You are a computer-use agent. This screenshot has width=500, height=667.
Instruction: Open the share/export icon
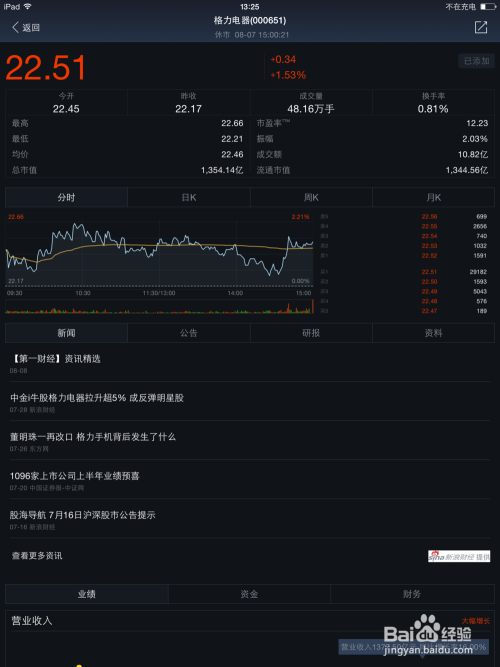[x=481, y=27]
